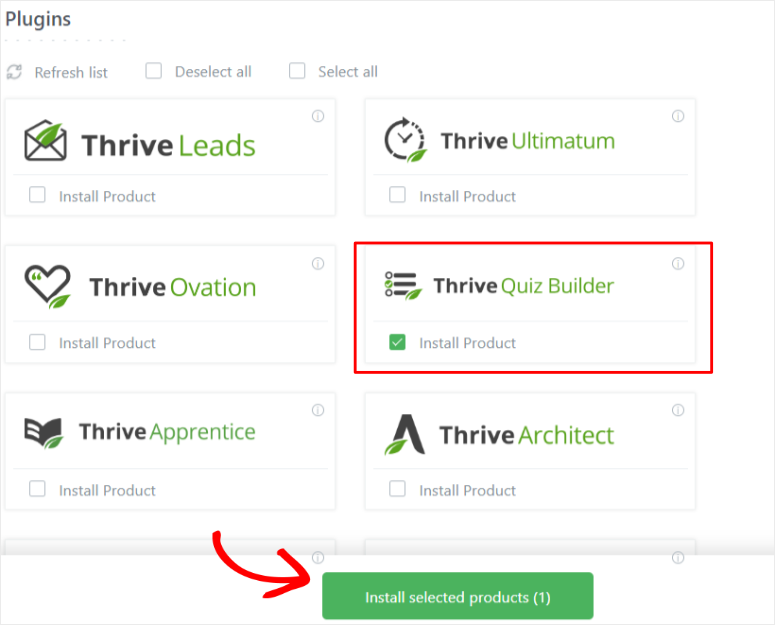Click Install Product label under Thrive Ovation
This screenshot has width=775, height=625.
pos(107,343)
